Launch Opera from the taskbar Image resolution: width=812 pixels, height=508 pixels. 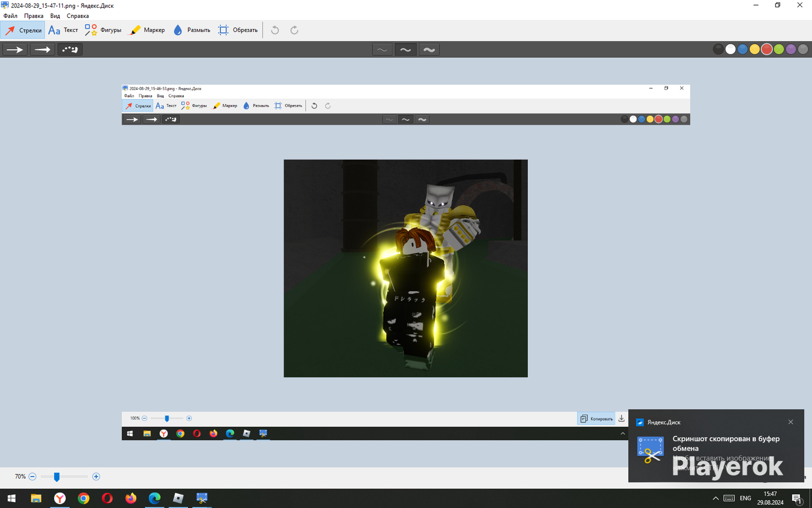point(107,498)
